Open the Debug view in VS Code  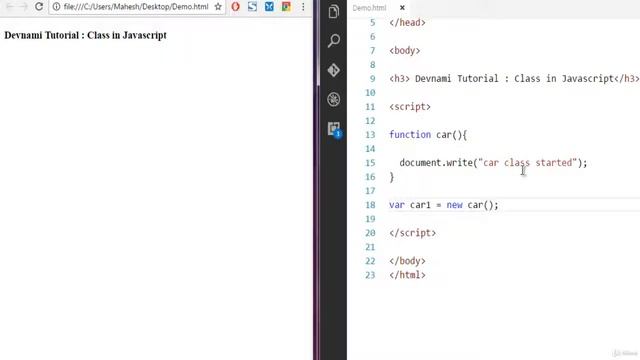[x=333, y=99]
